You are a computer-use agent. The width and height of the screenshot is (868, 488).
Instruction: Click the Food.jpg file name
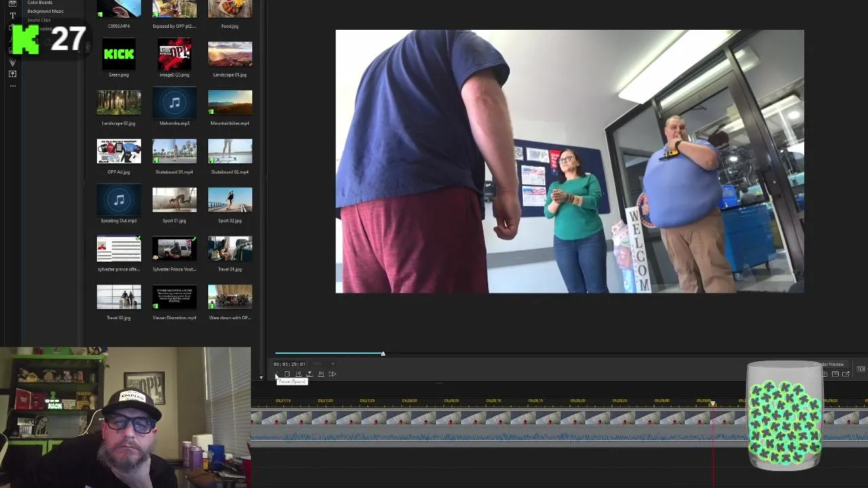pos(230,26)
